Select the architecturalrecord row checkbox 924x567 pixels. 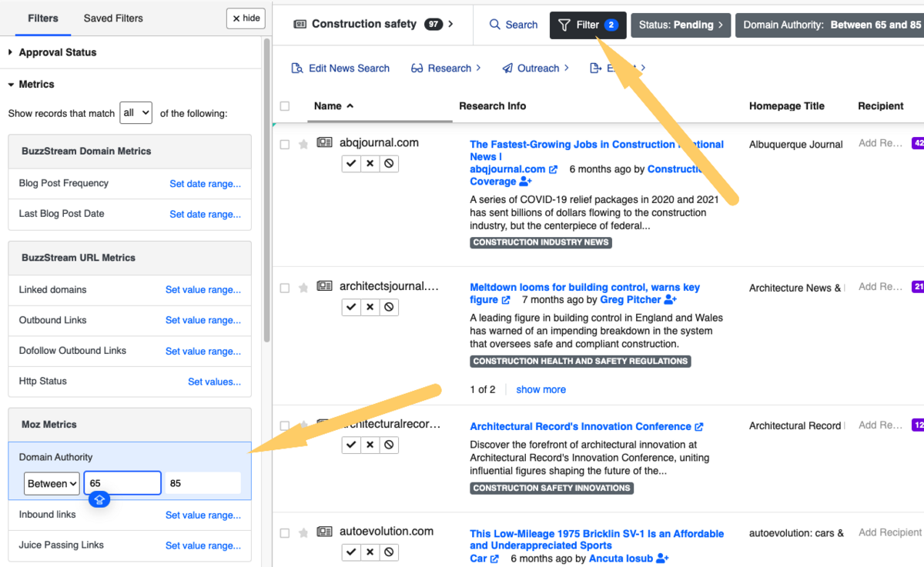click(x=285, y=425)
